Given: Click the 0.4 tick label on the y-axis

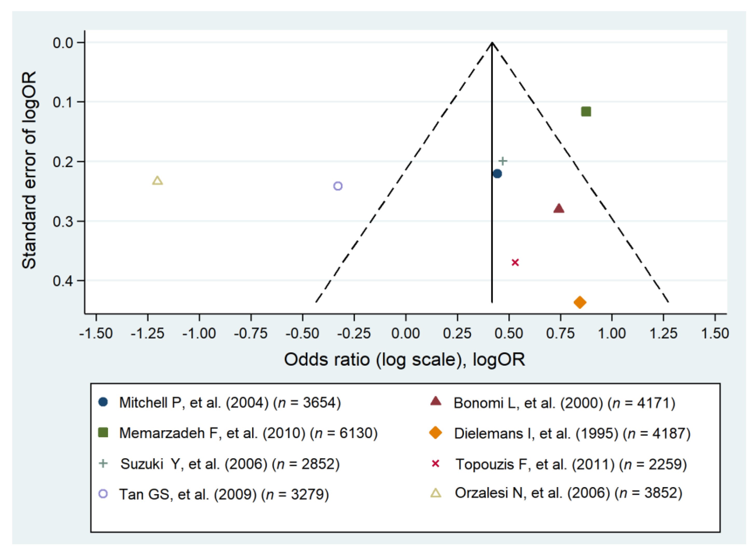Looking at the screenshot, I should [63, 281].
